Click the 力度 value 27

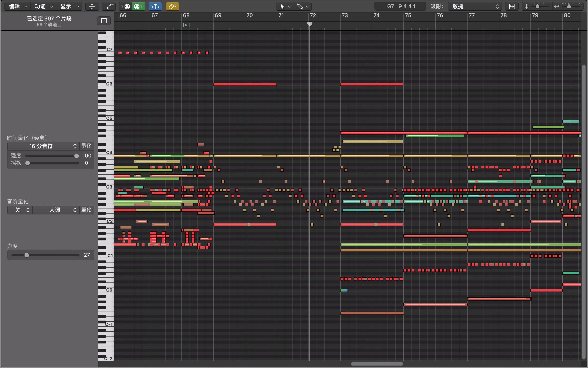(87, 255)
